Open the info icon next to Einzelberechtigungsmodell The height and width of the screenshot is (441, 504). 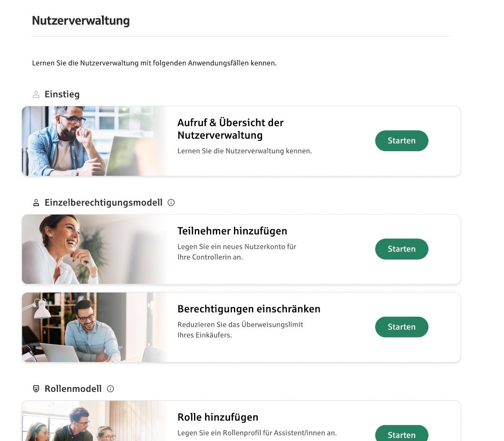pos(171,202)
